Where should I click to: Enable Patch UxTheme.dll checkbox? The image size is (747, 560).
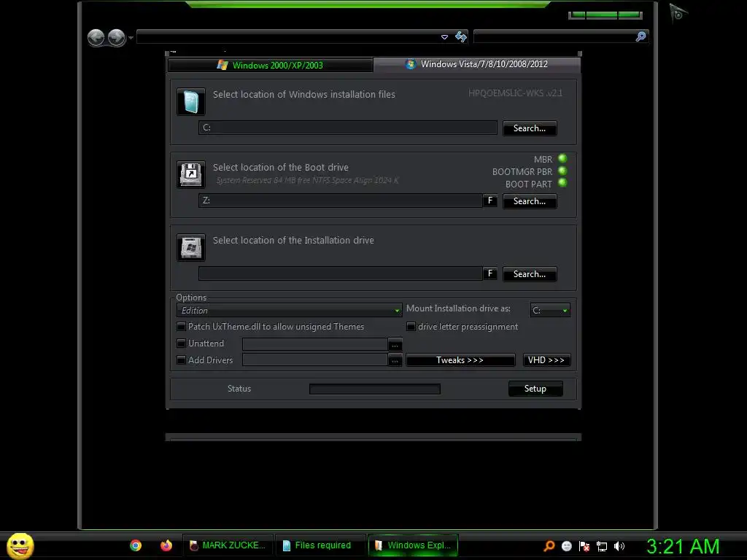click(x=181, y=327)
